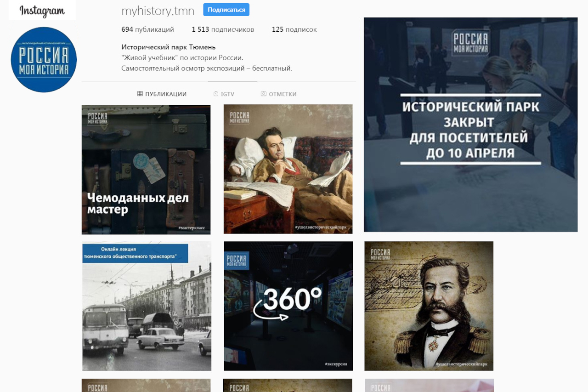
Task: Open the 360° excursion post
Action: pos(288,306)
